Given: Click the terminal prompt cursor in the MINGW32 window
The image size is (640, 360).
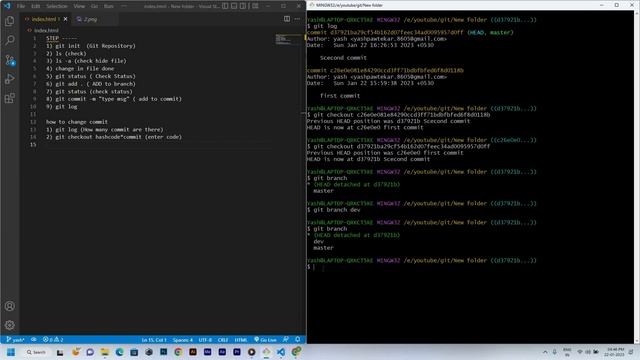Looking at the screenshot, I should point(314,267).
